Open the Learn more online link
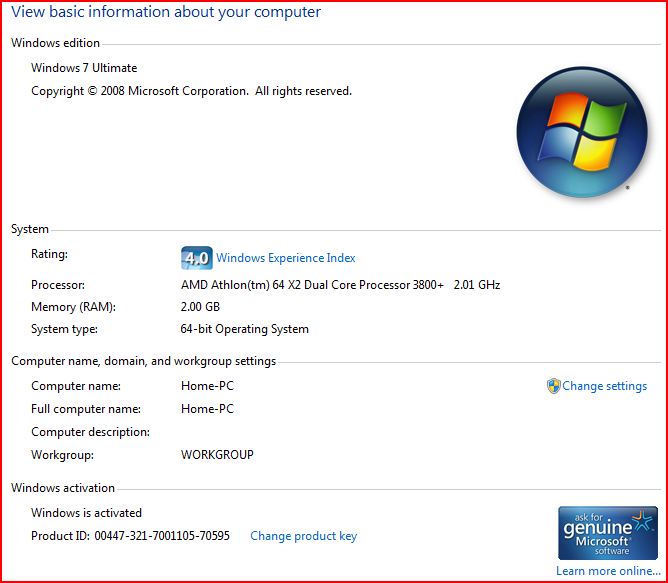Image resolution: width=668 pixels, height=583 pixels. pos(608,571)
